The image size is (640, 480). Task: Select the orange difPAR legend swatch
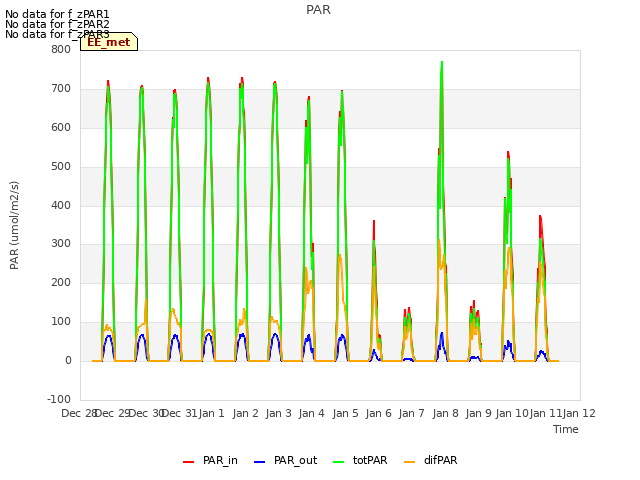pos(409,462)
